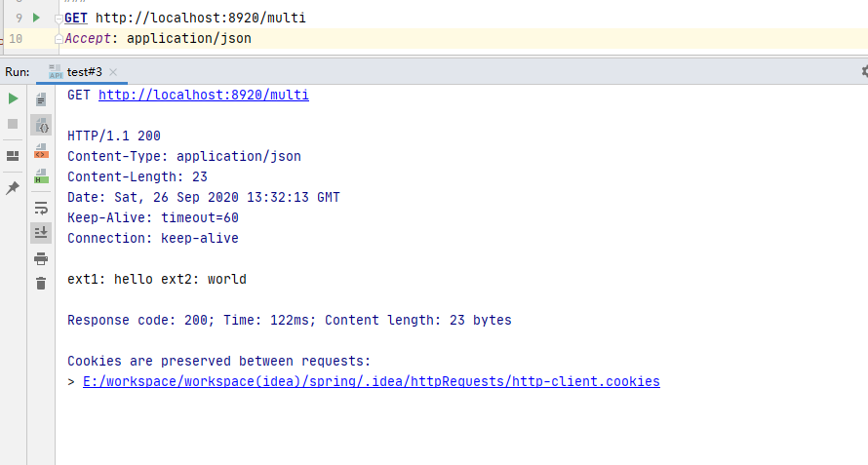
Task: Toggle scroll to the end of output
Action: click(x=41, y=232)
